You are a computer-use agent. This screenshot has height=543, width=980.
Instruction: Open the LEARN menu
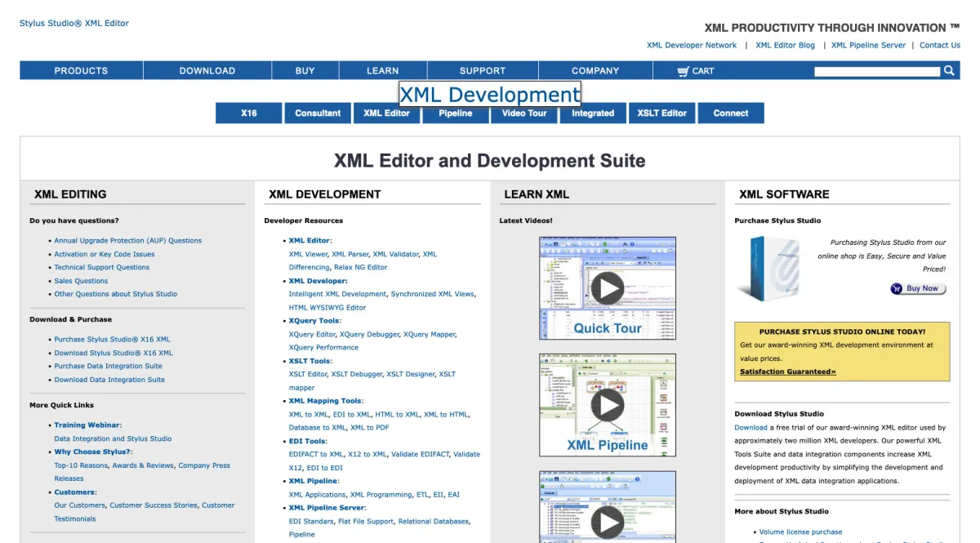[382, 71]
